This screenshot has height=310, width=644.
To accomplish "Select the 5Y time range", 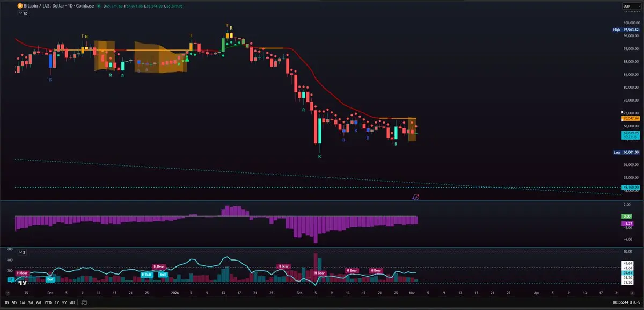I will (x=64, y=302).
